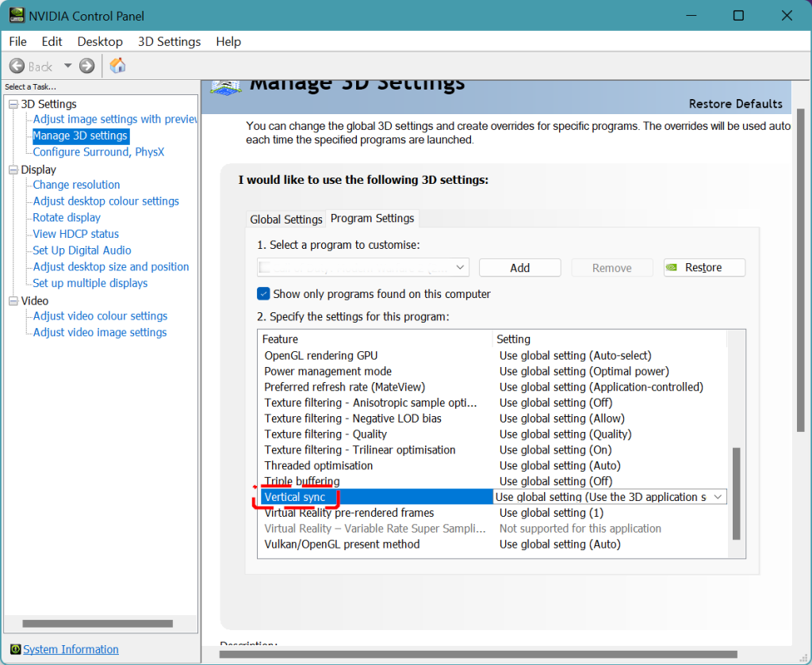Collapse the 3D Settings tree node
This screenshot has width=812, height=665.
point(13,105)
